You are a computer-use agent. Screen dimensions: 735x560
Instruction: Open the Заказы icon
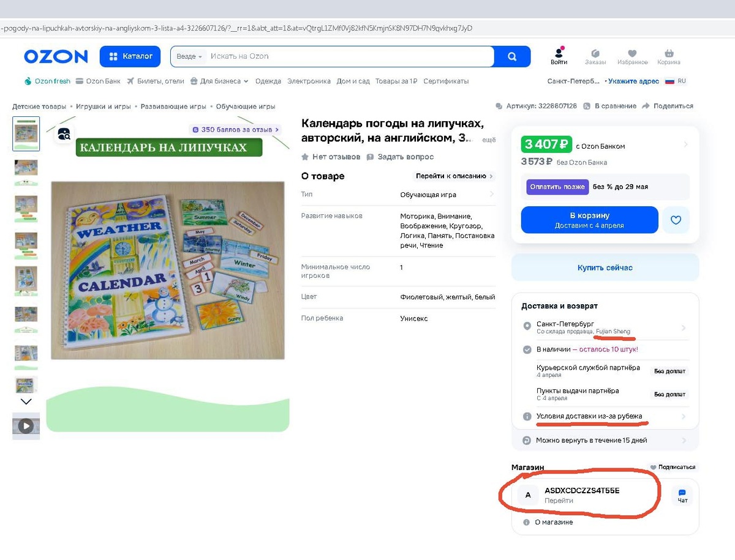(x=595, y=54)
